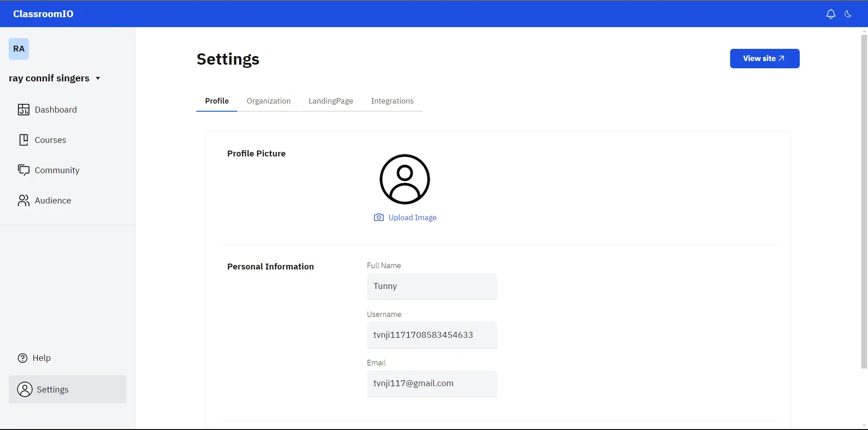The image size is (868, 430).
Task: Switch to the Organization tab
Action: 269,101
